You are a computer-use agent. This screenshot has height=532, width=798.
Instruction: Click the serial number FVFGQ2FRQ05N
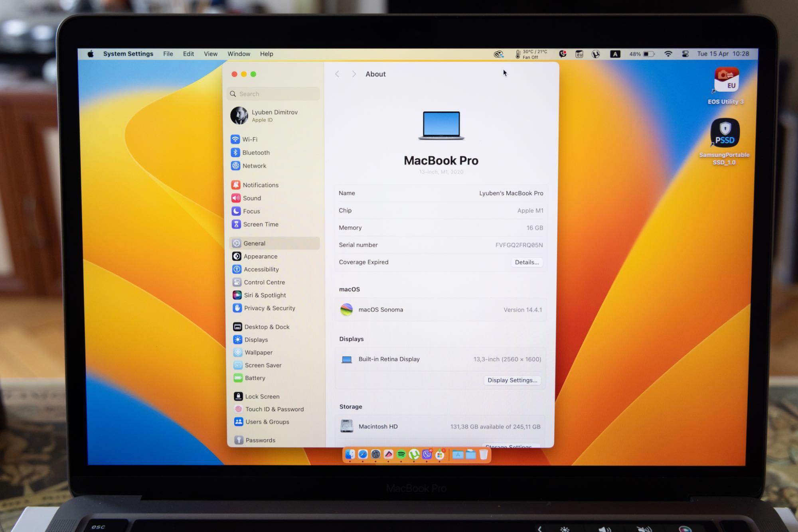519,245
